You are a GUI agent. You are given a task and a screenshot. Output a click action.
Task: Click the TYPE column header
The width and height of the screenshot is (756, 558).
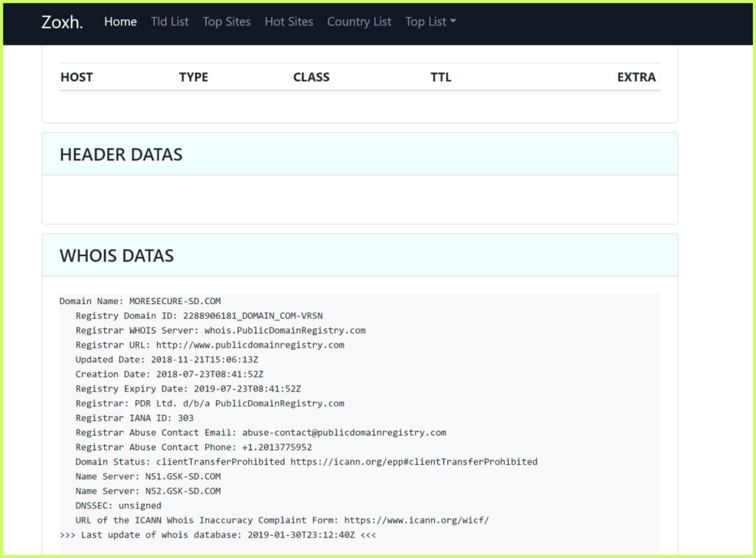tap(193, 77)
